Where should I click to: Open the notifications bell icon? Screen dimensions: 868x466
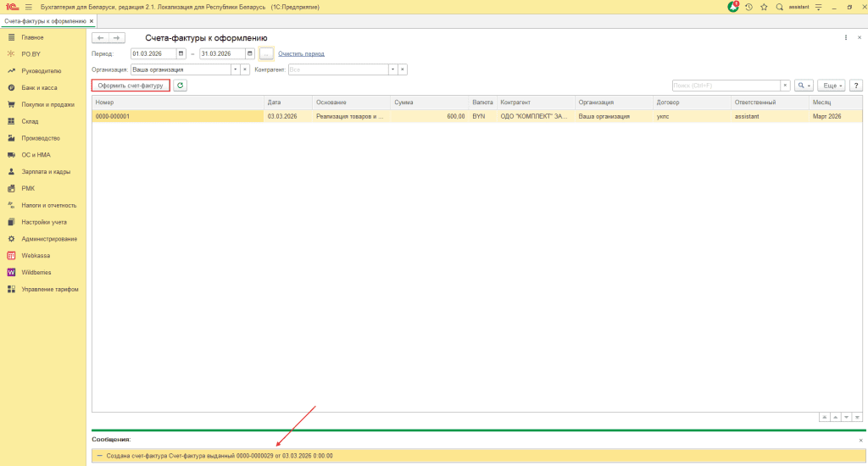click(x=733, y=6)
